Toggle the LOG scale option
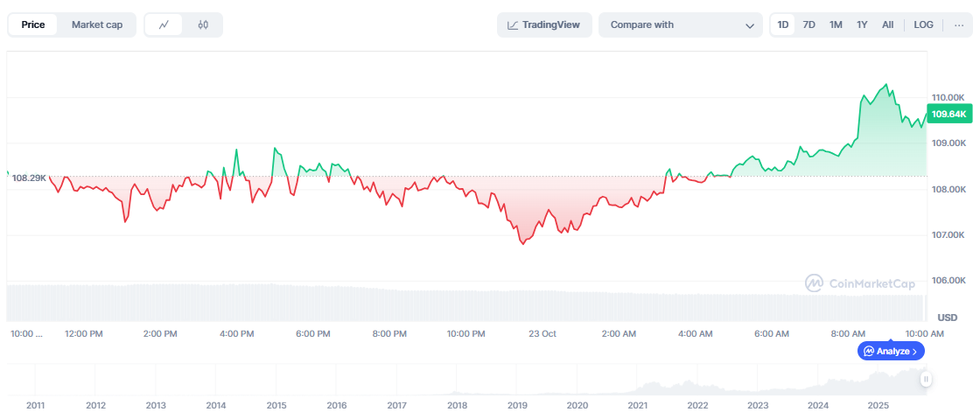Viewport: 980px width, 419px height. pos(923,25)
